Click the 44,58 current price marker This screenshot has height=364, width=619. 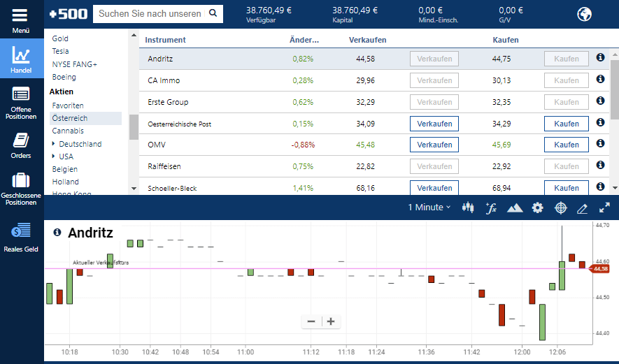[x=599, y=269]
